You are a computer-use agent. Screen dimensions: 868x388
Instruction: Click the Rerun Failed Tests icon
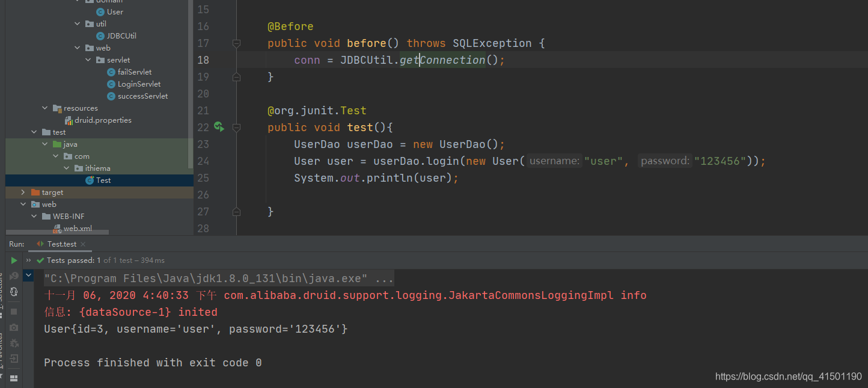[13, 275]
